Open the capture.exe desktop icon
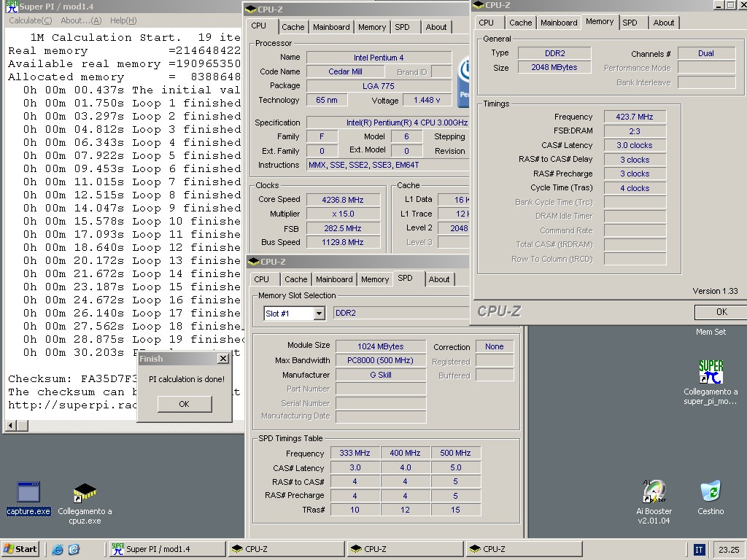 click(x=28, y=492)
